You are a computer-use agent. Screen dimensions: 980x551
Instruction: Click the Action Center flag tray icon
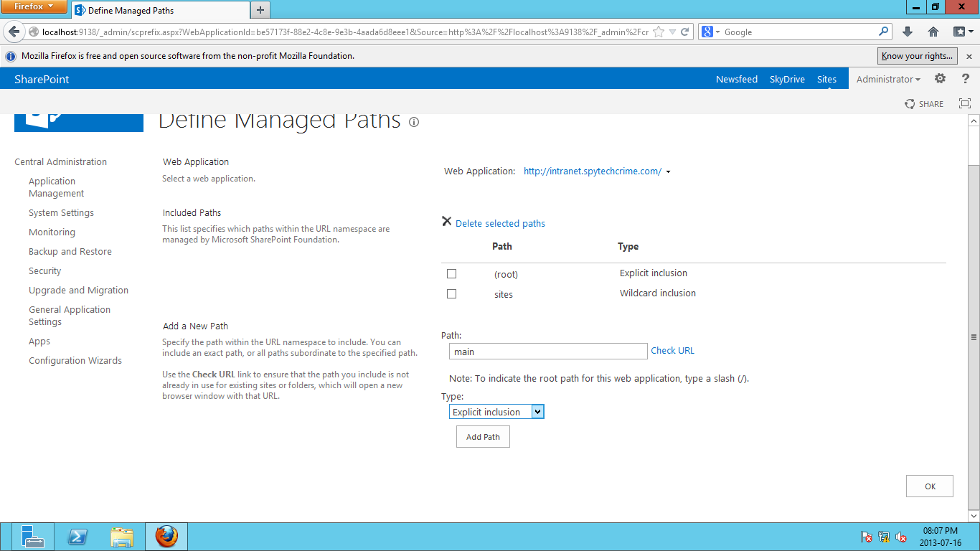(x=867, y=537)
